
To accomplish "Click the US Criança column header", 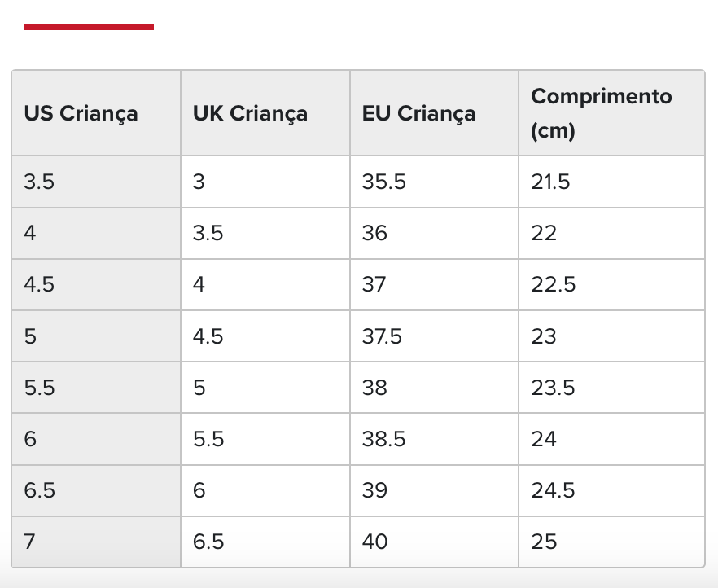I will (81, 113).
